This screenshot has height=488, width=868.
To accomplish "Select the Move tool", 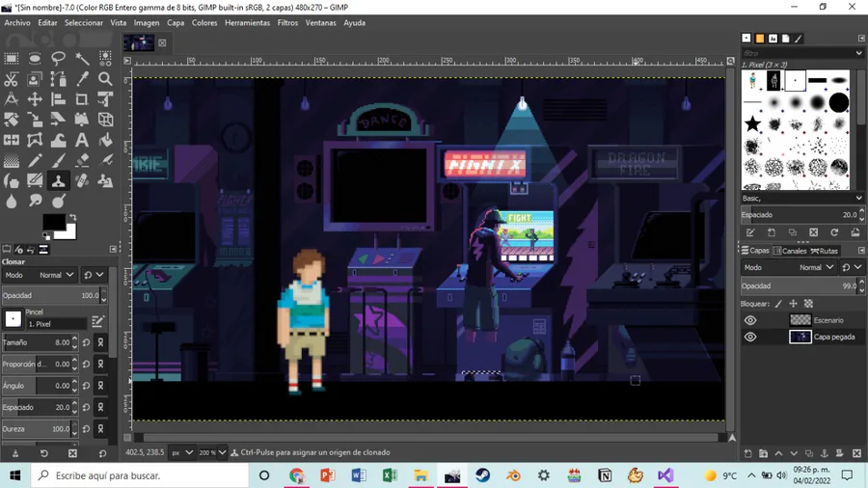I will pos(35,99).
